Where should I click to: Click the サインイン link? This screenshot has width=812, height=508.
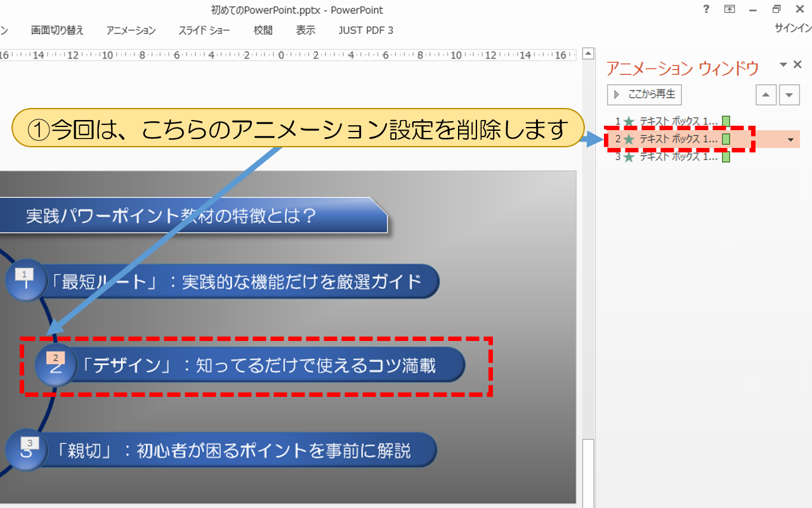tap(793, 28)
